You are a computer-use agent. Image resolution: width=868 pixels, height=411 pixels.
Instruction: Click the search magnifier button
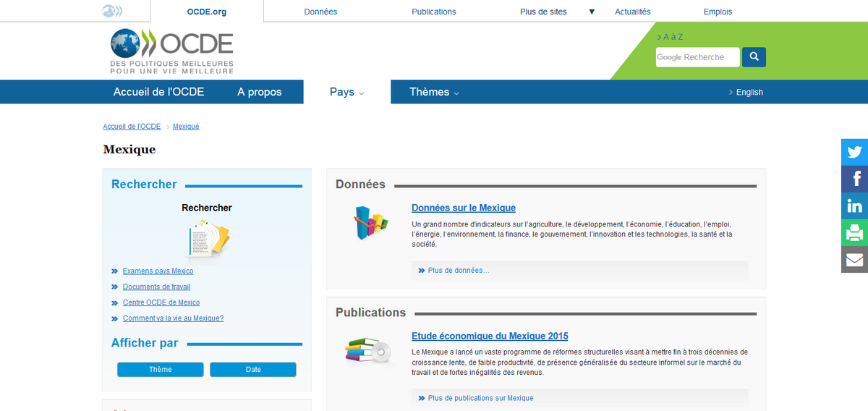754,57
